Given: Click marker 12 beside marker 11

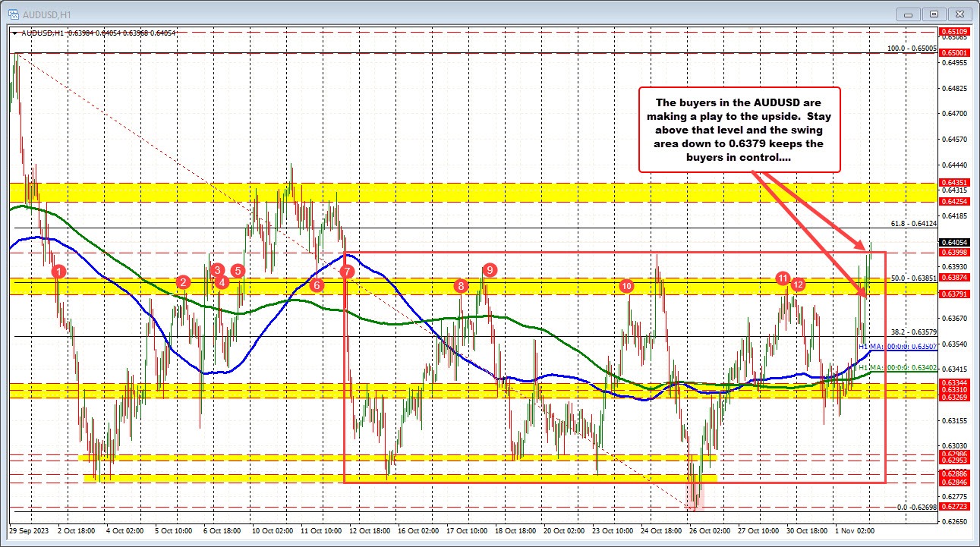Looking at the screenshot, I should [799, 285].
